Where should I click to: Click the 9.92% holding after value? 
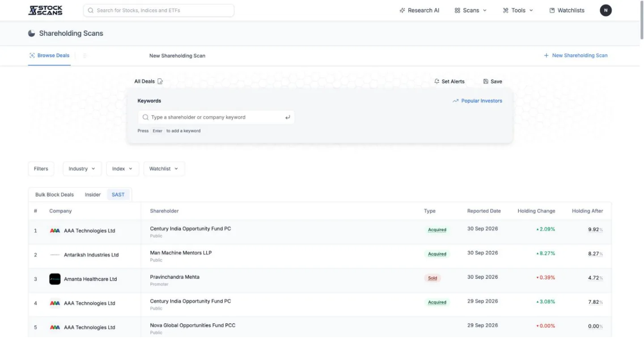pos(595,230)
